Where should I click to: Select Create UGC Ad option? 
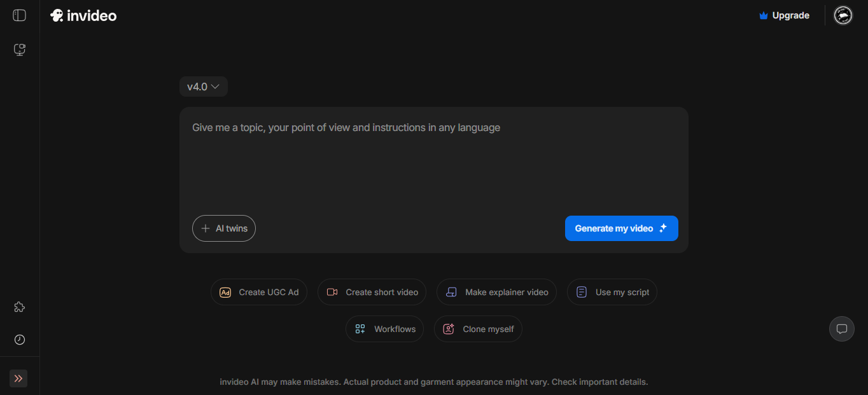click(259, 293)
